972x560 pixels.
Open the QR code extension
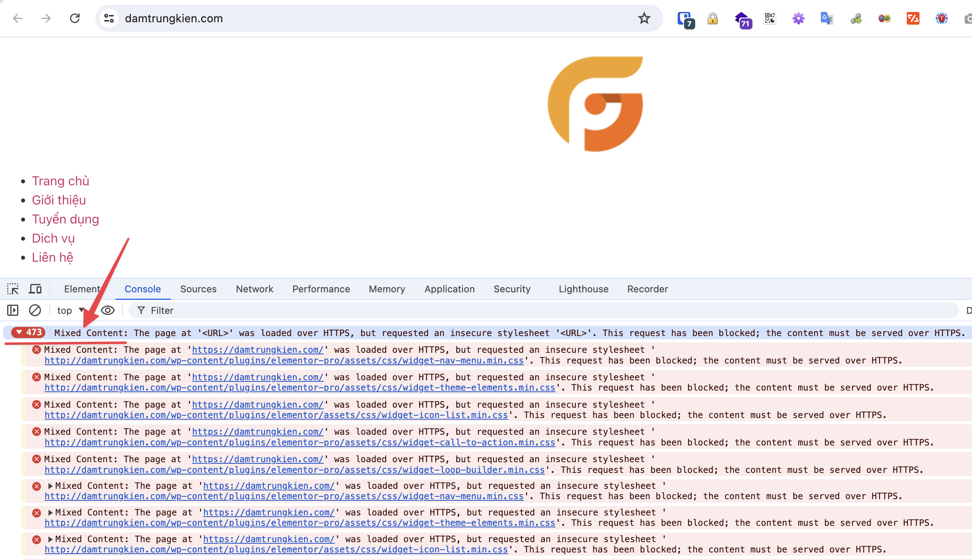(770, 18)
